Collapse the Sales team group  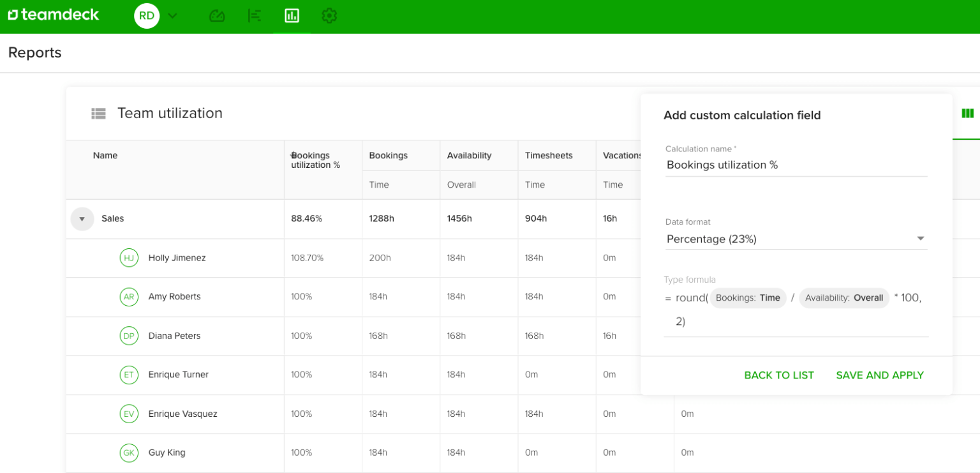point(82,218)
